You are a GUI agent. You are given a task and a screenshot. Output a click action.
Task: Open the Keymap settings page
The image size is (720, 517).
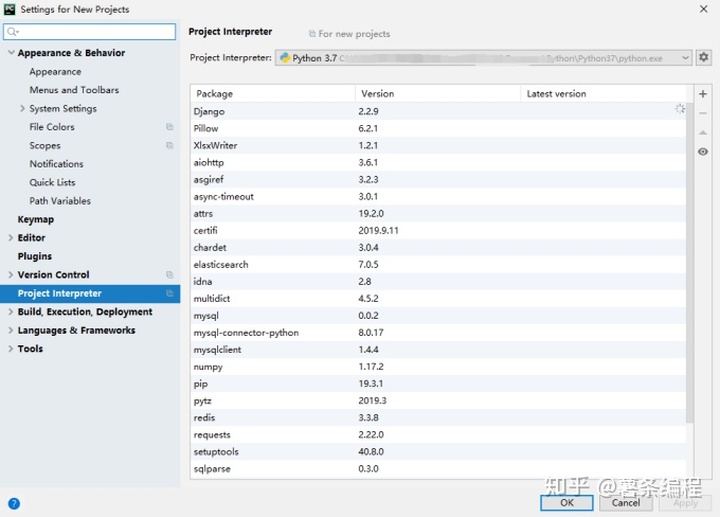(x=36, y=219)
